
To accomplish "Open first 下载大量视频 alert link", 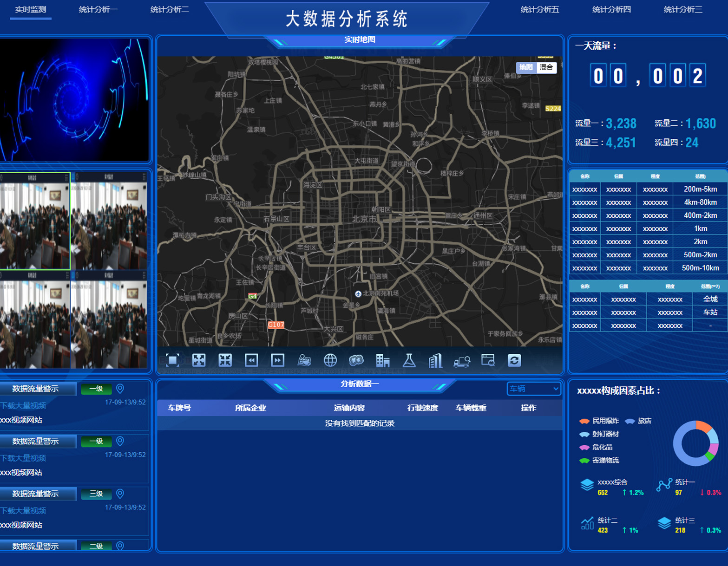I will (23, 405).
